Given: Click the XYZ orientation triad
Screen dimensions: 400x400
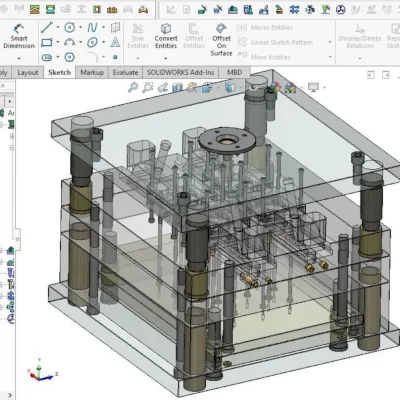Looking at the screenshot, I should point(42,370).
